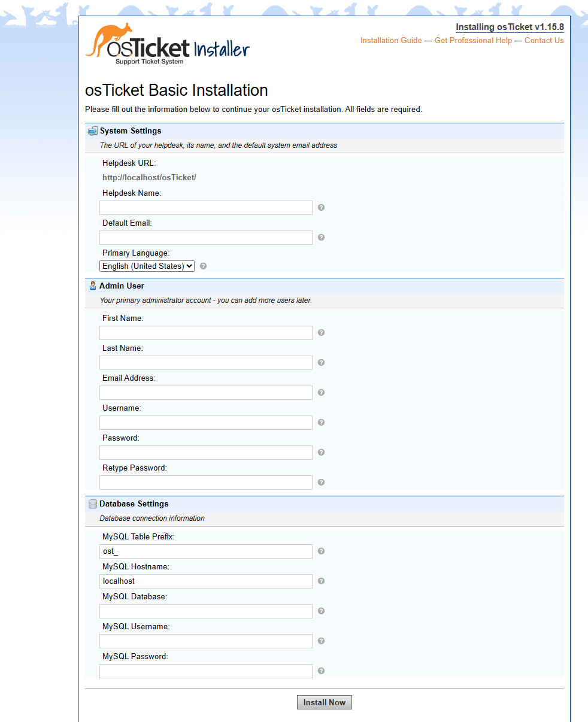Click the help icon beside MySQL Table Prefix
The height and width of the screenshot is (722, 588).
[321, 551]
